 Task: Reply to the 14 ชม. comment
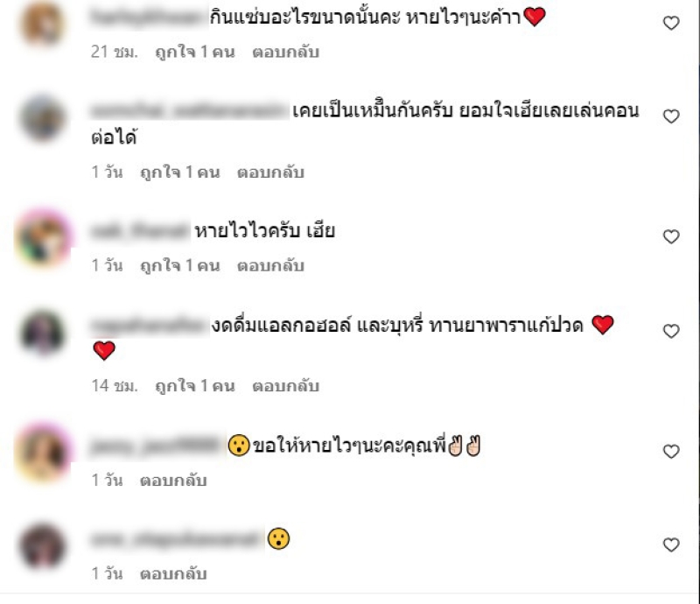[x=286, y=385]
